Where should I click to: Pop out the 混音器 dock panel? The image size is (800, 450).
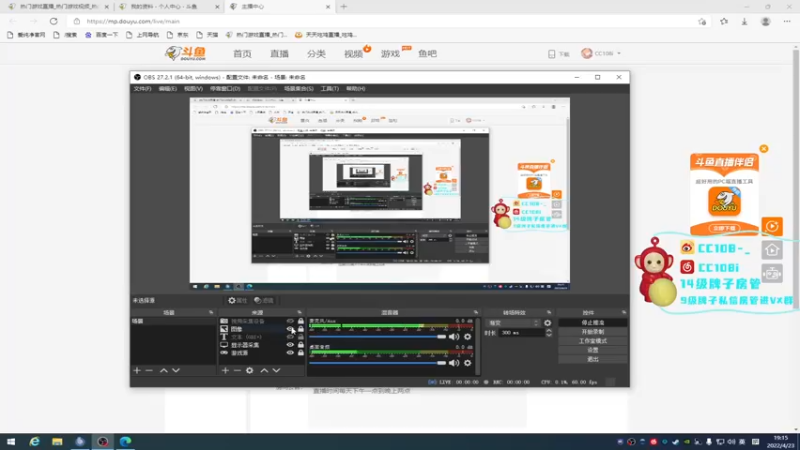tap(476, 312)
